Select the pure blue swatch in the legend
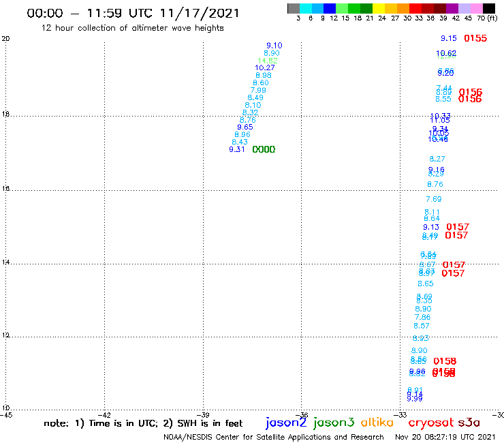The height and width of the screenshot is (443, 504). click(330, 8)
